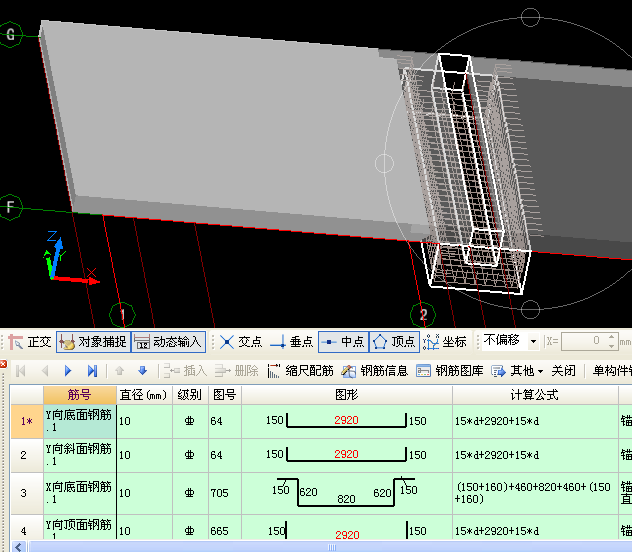Click left orbit handle circle

click(384, 163)
